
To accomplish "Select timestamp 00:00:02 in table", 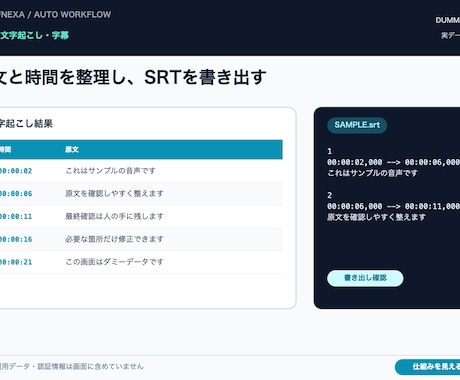I will pos(16,171).
